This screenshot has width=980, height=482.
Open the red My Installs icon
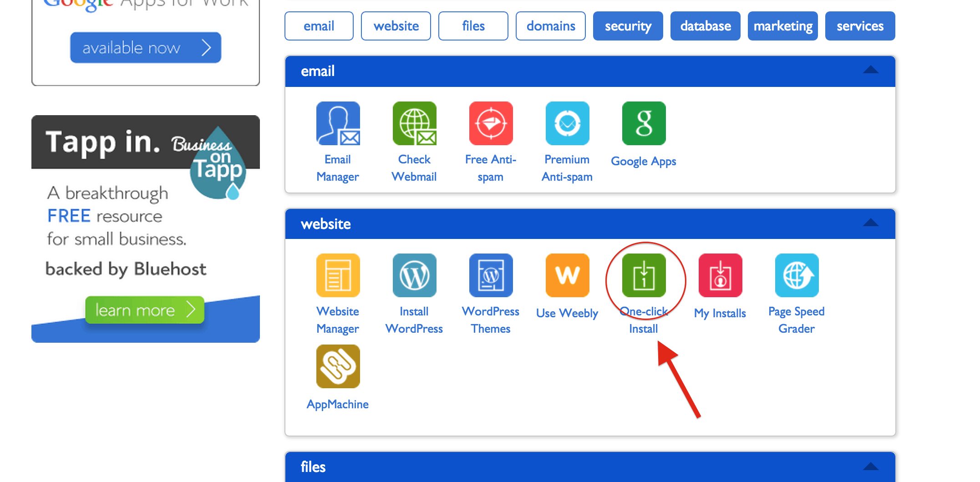point(720,275)
